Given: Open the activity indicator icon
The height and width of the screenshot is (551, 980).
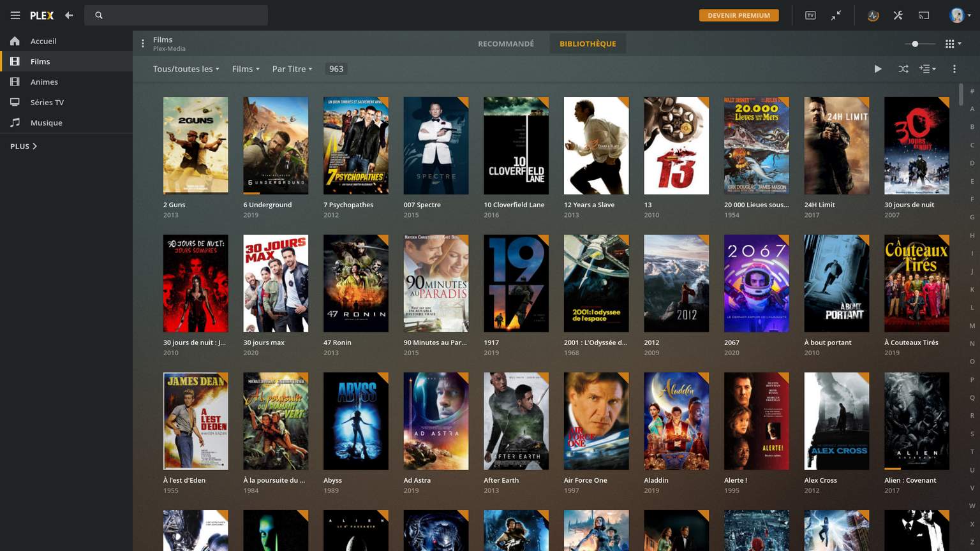Looking at the screenshot, I should tap(873, 15).
